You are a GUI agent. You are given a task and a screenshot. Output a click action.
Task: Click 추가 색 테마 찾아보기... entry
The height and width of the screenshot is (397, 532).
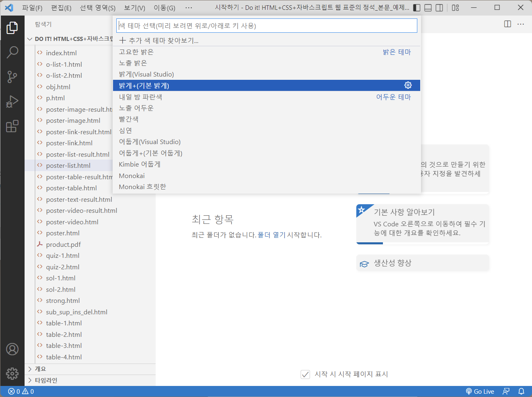pyautogui.click(x=267, y=40)
